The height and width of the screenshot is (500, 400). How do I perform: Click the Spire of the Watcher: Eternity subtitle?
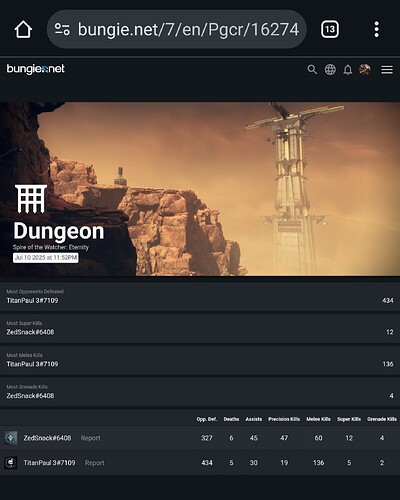point(51,247)
